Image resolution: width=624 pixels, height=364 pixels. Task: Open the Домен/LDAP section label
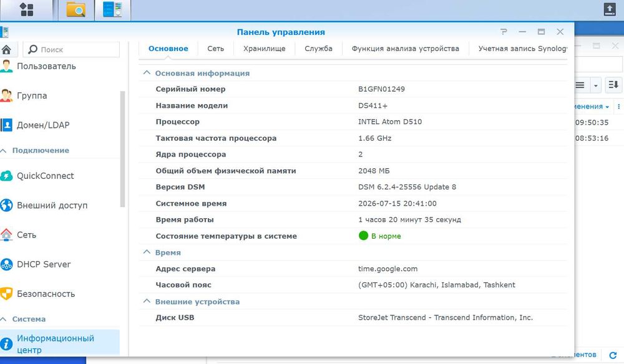click(x=43, y=125)
